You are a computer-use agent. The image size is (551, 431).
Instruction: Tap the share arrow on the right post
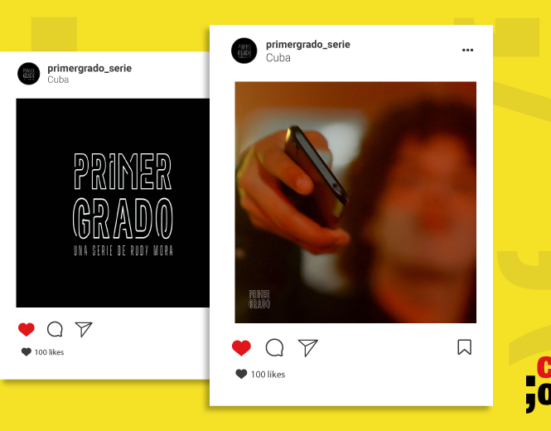coord(308,347)
